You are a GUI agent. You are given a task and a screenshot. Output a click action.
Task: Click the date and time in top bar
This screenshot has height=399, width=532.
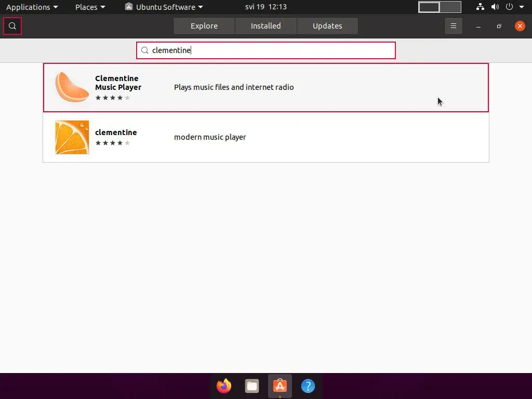point(265,7)
